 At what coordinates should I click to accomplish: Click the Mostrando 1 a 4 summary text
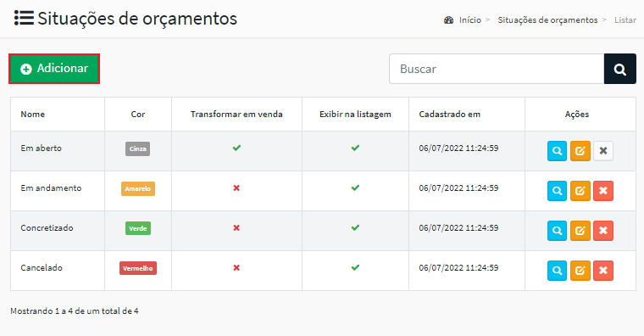coord(75,311)
